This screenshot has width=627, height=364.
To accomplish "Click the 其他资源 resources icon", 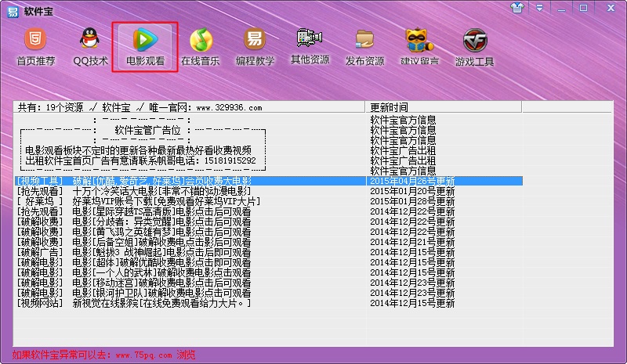I will (x=310, y=46).
